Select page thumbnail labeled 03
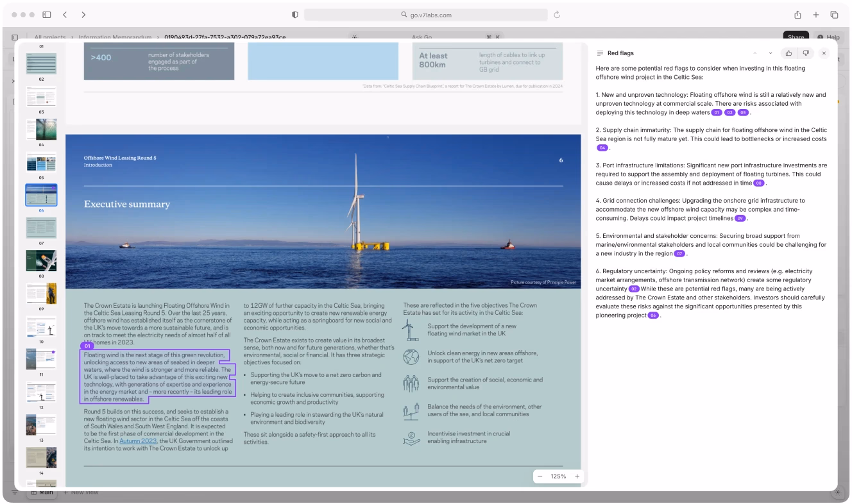 click(x=41, y=96)
